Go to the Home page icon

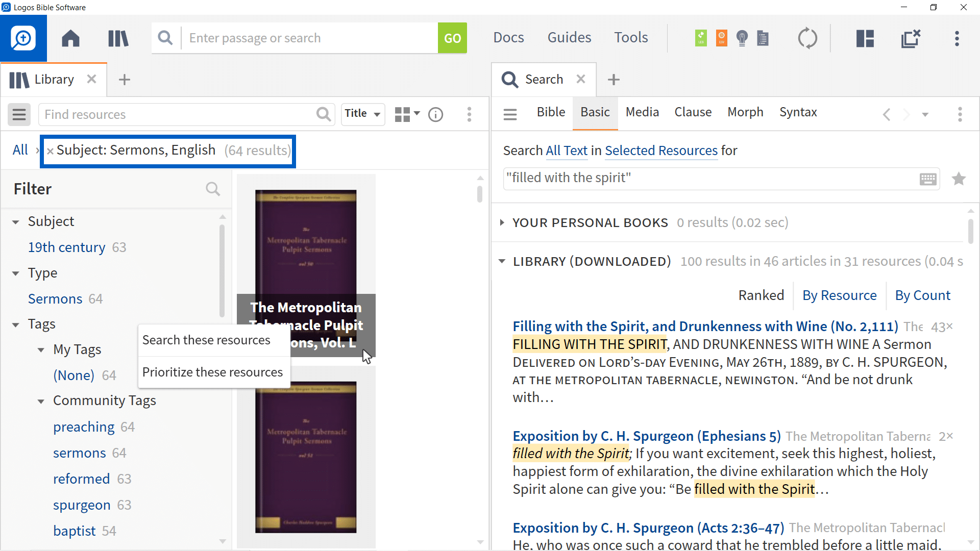[x=70, y=38]
